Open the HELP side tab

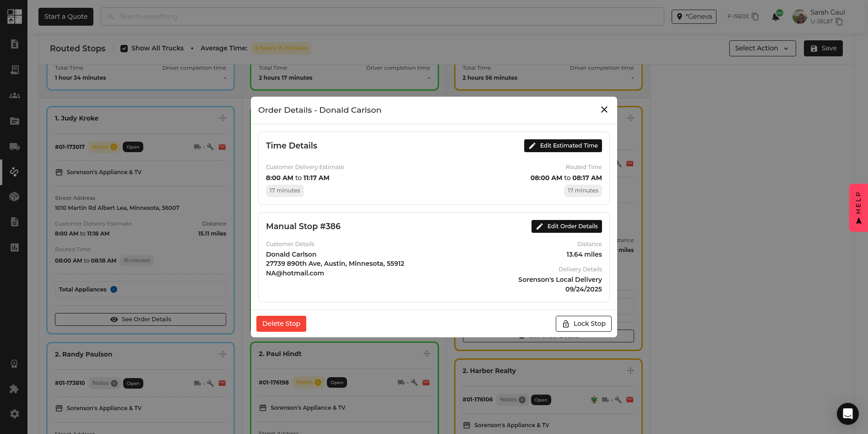(x=858, y=208)
